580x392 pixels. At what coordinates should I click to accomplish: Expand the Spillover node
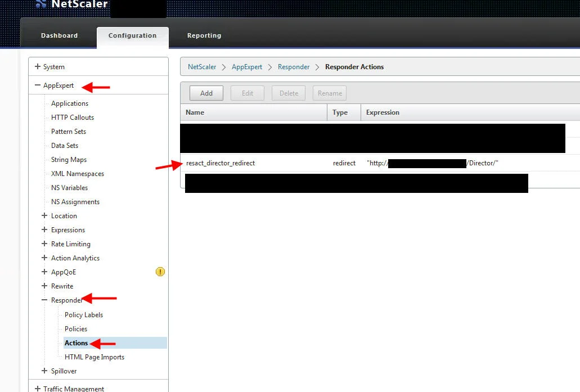point(44,371)
